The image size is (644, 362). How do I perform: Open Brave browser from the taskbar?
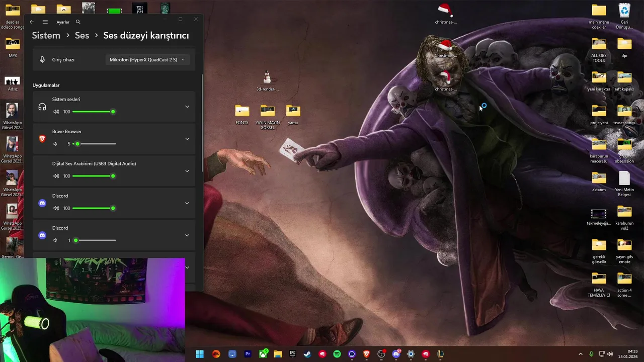click(x=367, y=354)
